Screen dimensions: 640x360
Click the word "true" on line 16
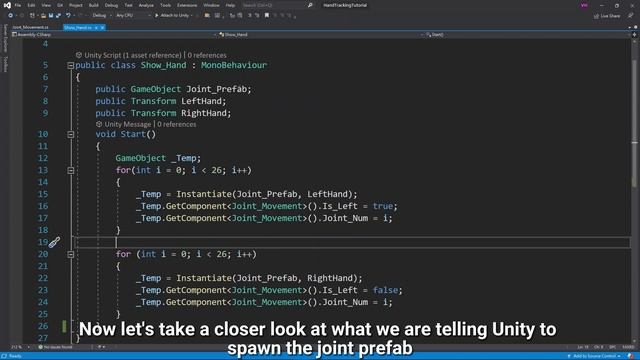[382, 206]
